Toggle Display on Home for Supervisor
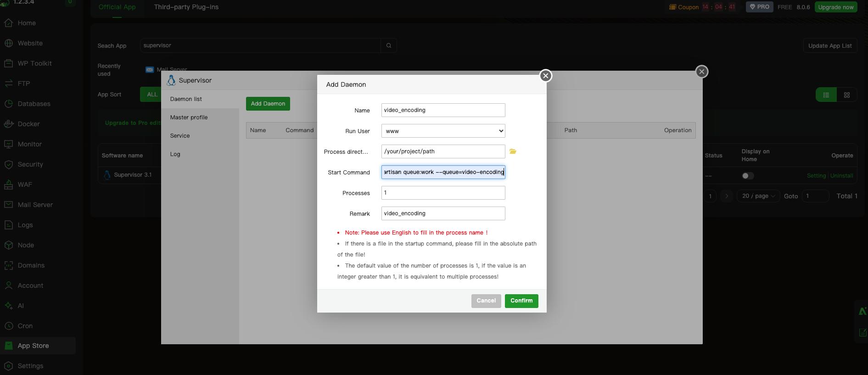868x375 pixels. (x=748, y=176)
